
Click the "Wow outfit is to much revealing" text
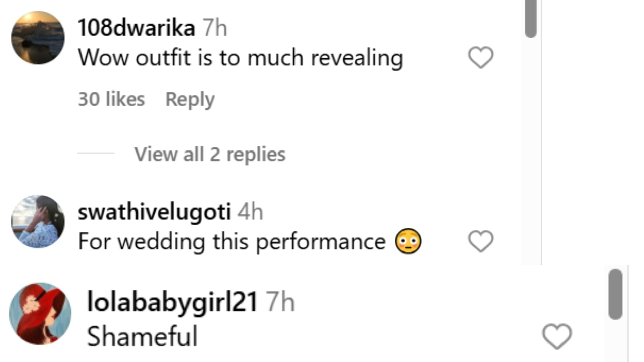click(x=240, y=58)
